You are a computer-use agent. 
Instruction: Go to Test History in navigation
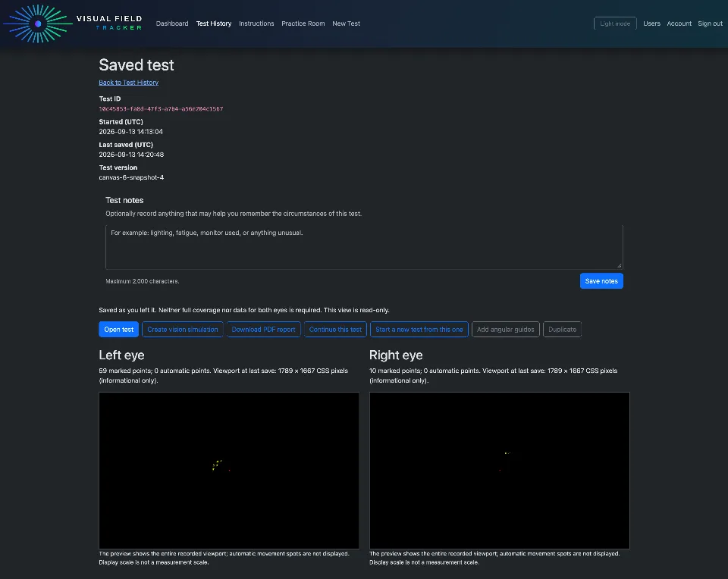point(214,23)
